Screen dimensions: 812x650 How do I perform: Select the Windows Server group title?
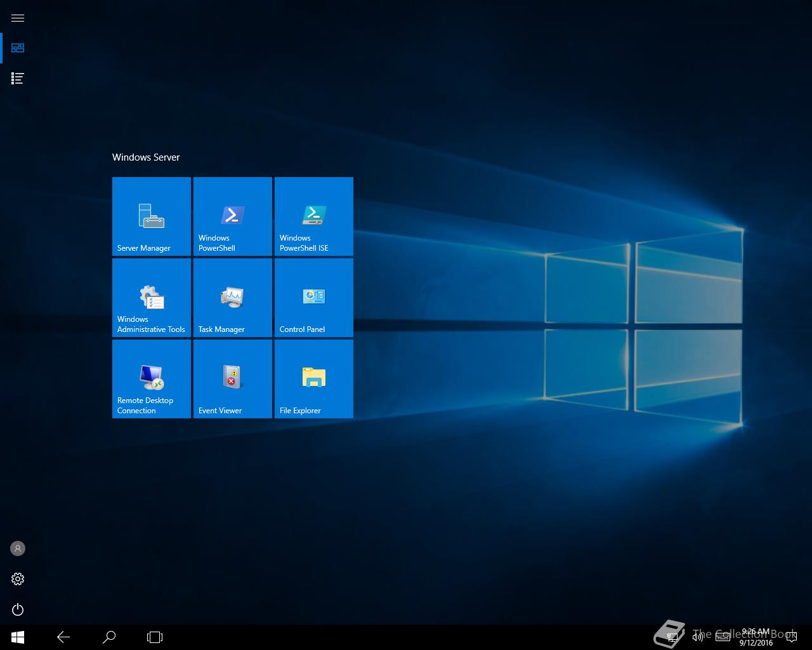pos(146,157)
